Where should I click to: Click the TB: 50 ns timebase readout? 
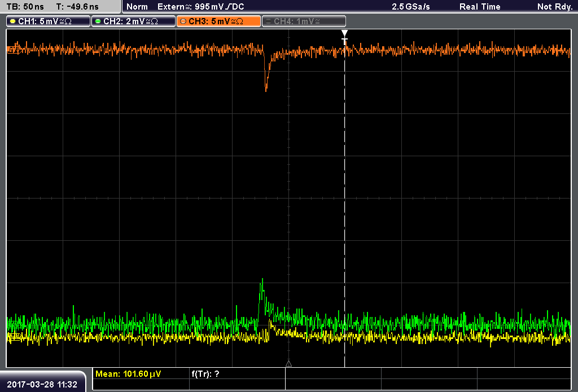25,7
